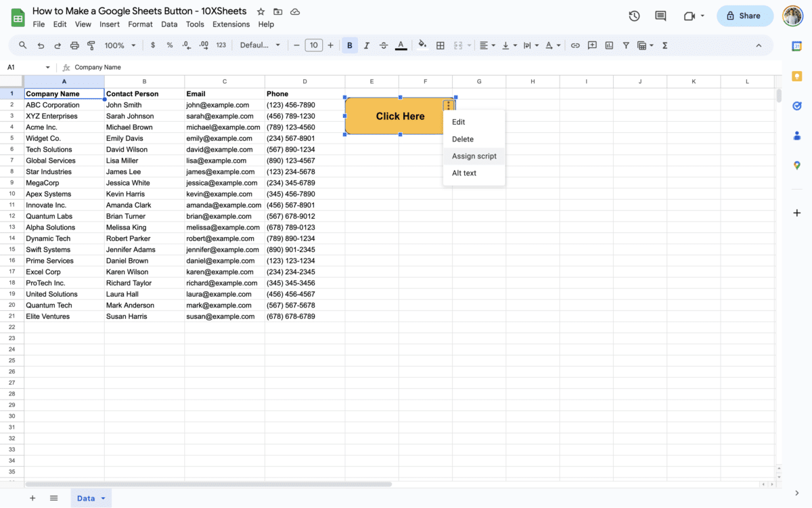Insert a link using the toolbar
The width and height of the screenshot is (812, 508).
pyautogui.click(x=575, y=45)
